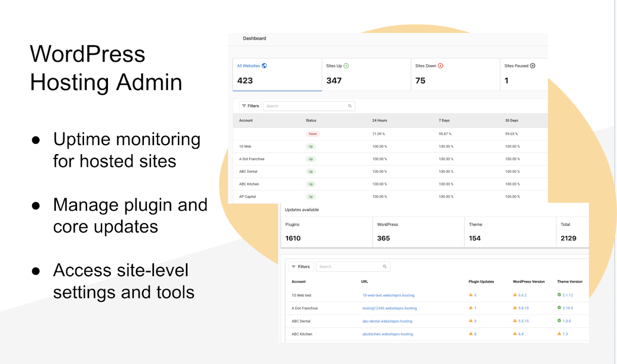Click the red Down status badge
The image size is (617, 364).
click(313, 134)
